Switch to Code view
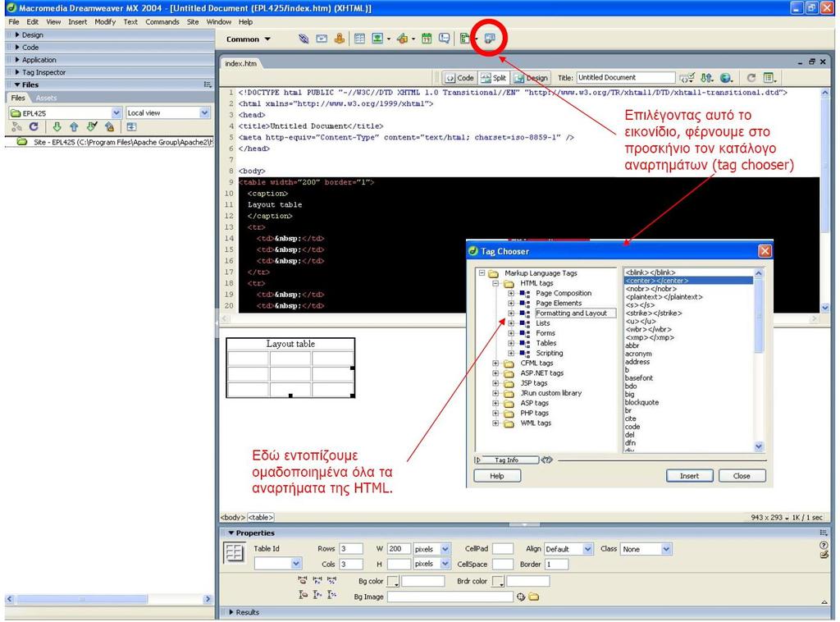The width and height of the screenshot is (840, 622). point(459,78)
